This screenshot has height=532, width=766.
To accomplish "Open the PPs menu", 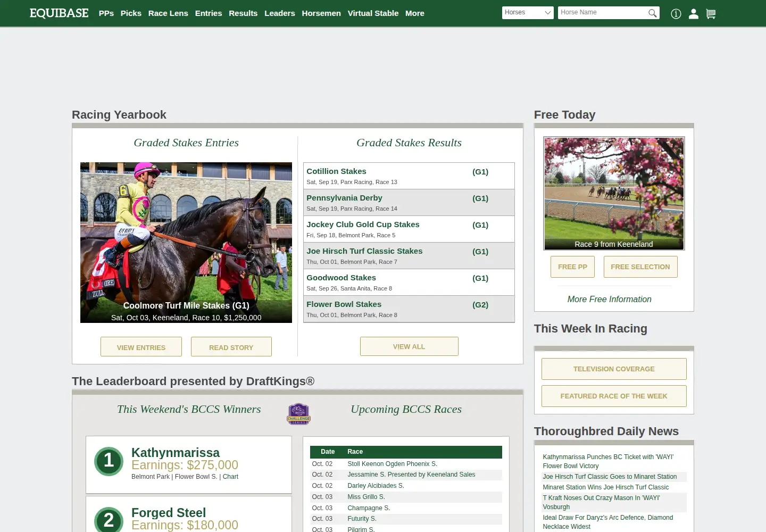I will (x=106, y=13).
